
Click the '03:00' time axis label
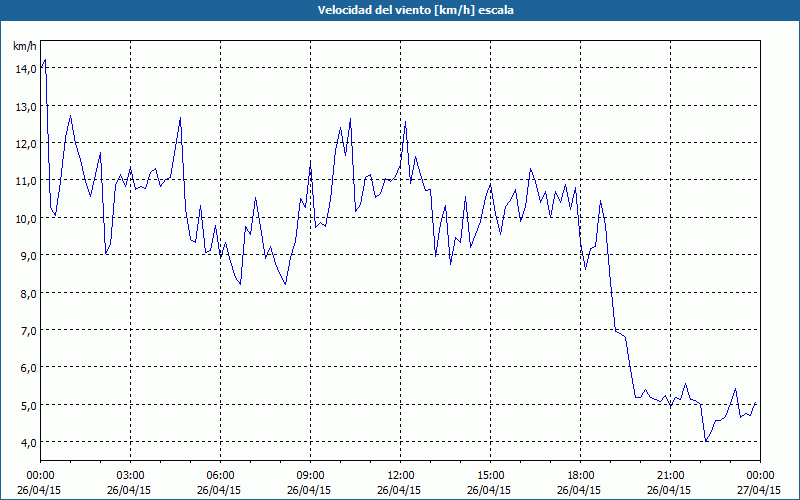pos(131,476)
